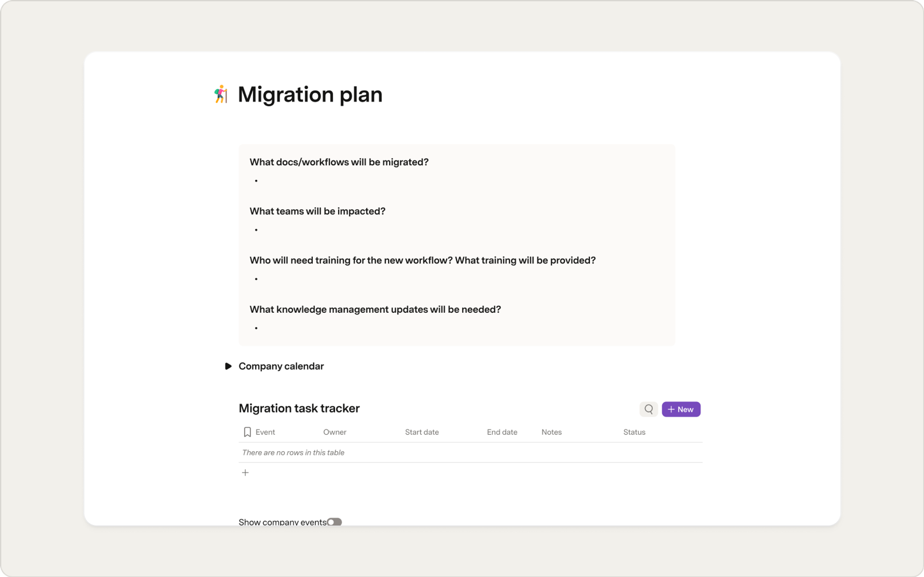Click the Company calendar heading text

pyautogui.click(x=281, y=366)
